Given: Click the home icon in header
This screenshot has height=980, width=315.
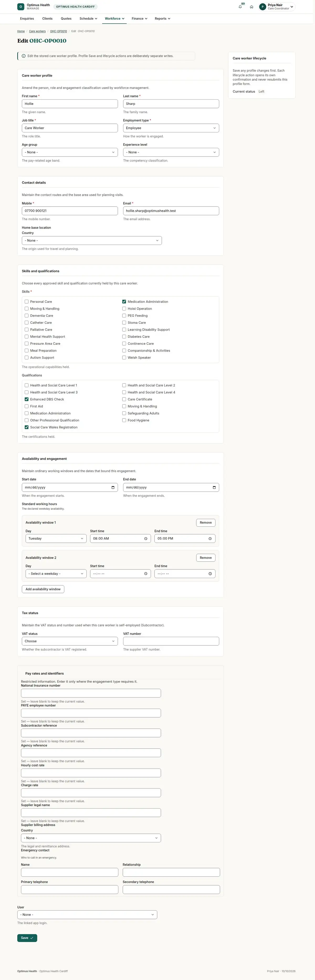Looking at the screenshot, I should click(x=251, y=7).
